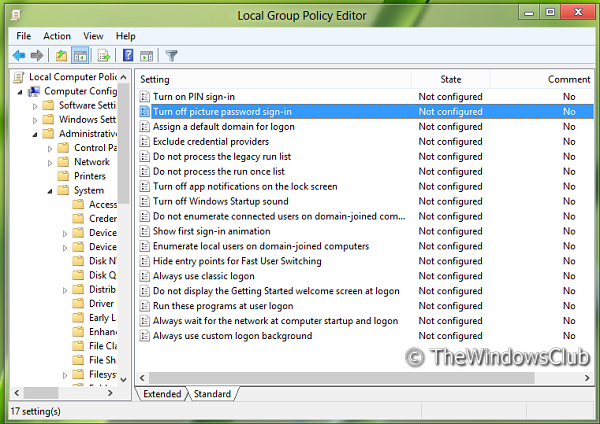Click the Driver folder icon in tree
The image size is (600, 424).
click(x=78, y=303)
